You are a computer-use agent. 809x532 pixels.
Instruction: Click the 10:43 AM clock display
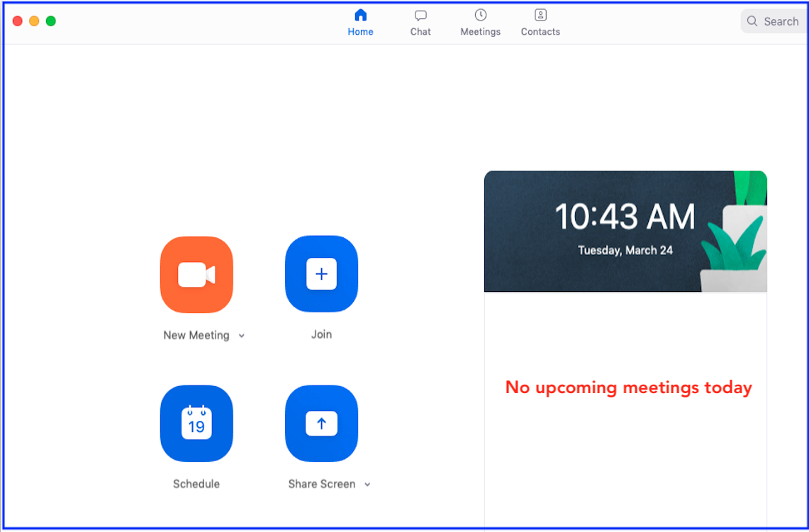pyautogui.click(x=625, y=217)
